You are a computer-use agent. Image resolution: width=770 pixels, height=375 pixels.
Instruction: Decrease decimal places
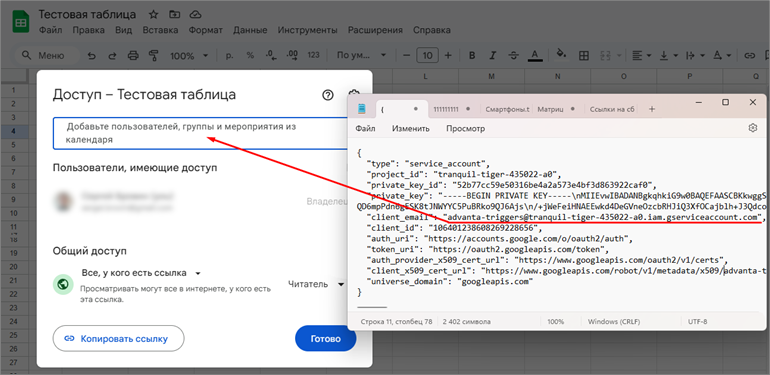(x=270, y=55)
